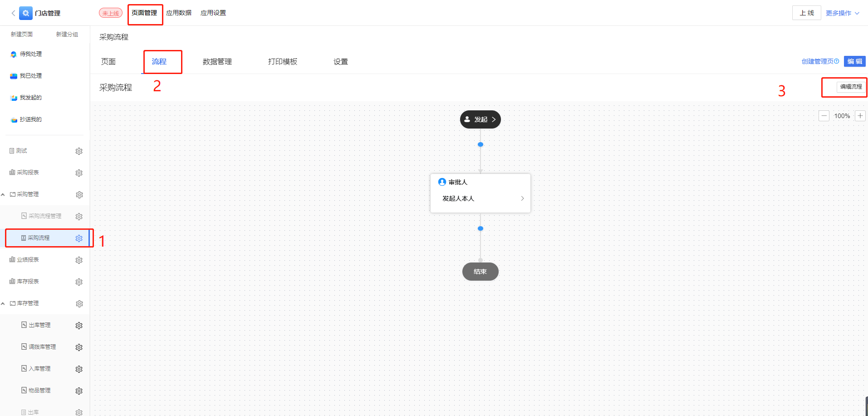Screen dimensions: 868x416
Task: Open the 打印模板 sub-tab
Action: (283, 62)
